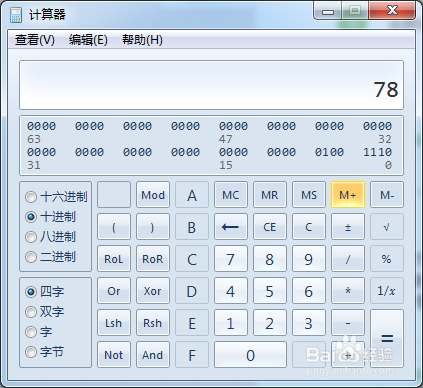This screenshot has width=423, height=388.
Task: Click the RoR rotate right button
Action: 153,259
